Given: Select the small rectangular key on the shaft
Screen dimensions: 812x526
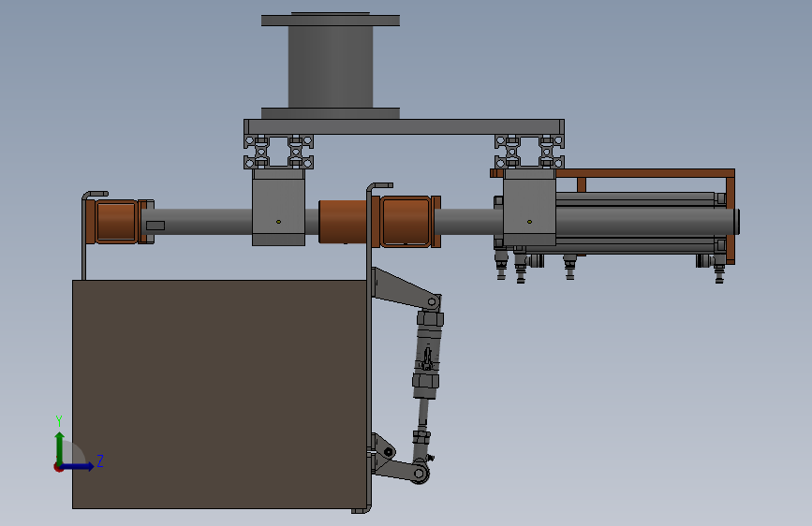Looking at the screenshot, I should pyautogui.click(x=155, y=226).
